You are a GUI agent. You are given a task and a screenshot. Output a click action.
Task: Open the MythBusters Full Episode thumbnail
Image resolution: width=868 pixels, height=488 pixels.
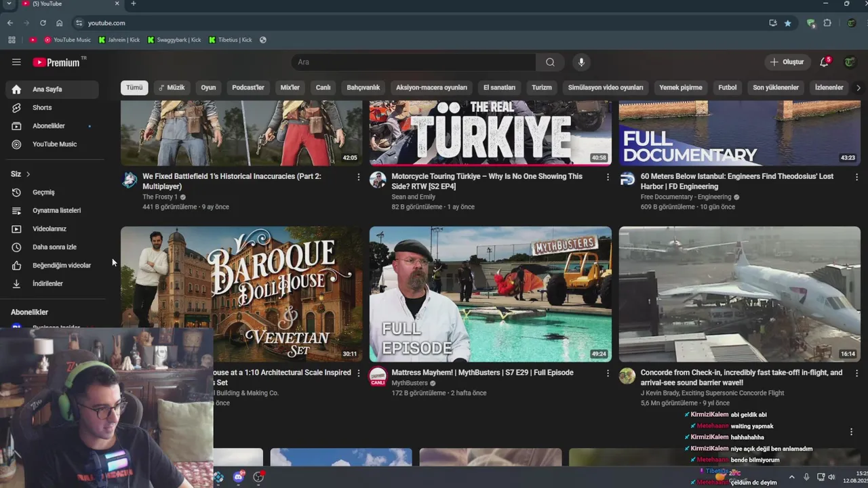[490, 294]
